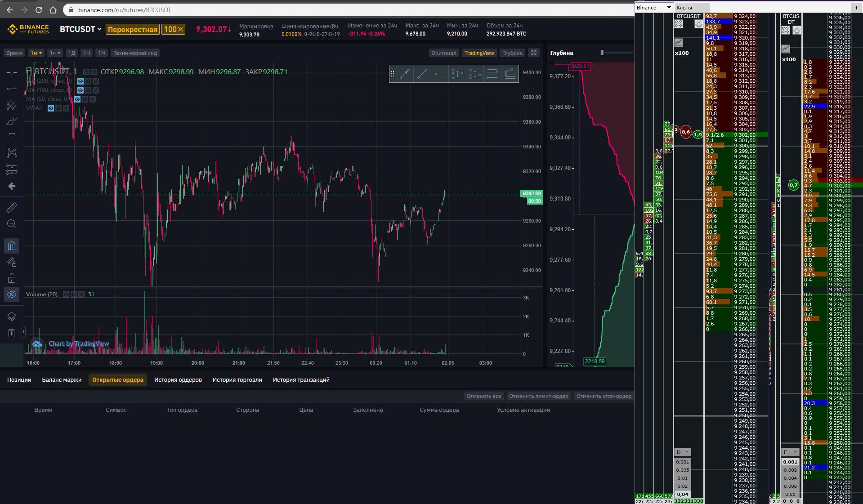Open the object tree layers icon
Image resolution: width=863 pixels, height=504 pixels.
point(12,317)
